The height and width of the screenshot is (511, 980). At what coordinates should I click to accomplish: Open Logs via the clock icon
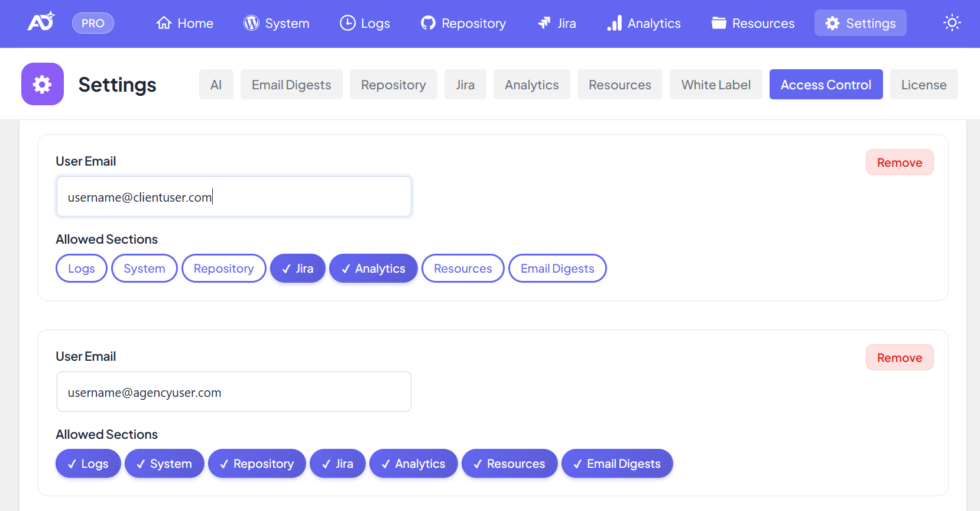point(348,23)
